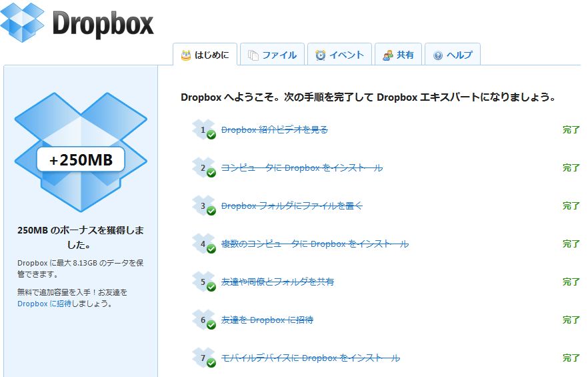Click the Dropbox logo box icon
Viewport: 588px width, 377px height.
point(22,22)
